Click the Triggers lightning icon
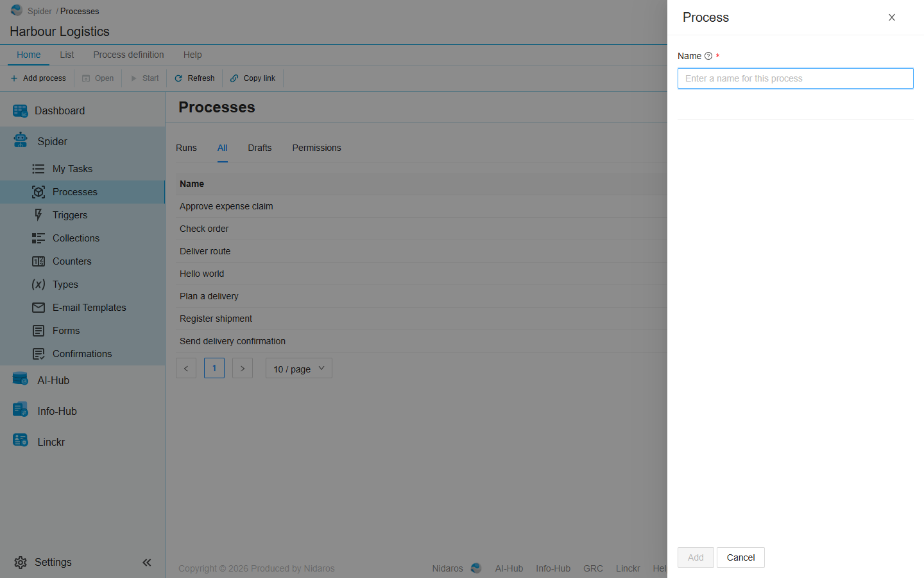 pos(38,215)
